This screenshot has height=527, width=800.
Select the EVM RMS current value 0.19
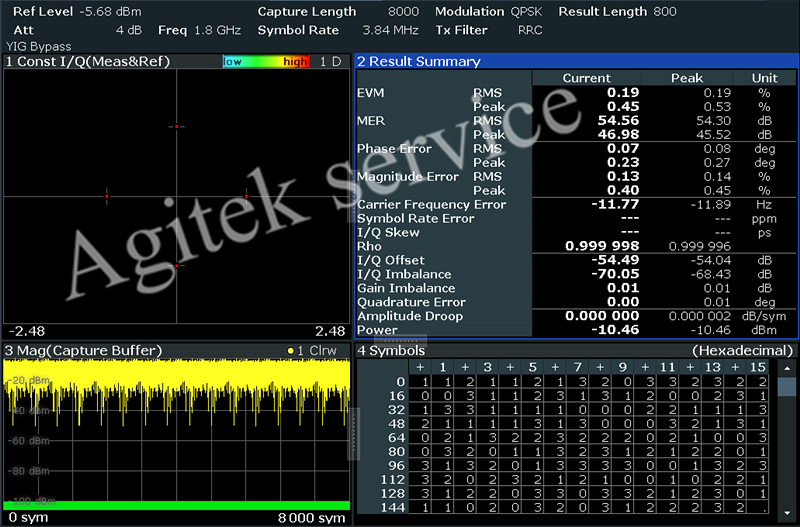coord(623,93)
